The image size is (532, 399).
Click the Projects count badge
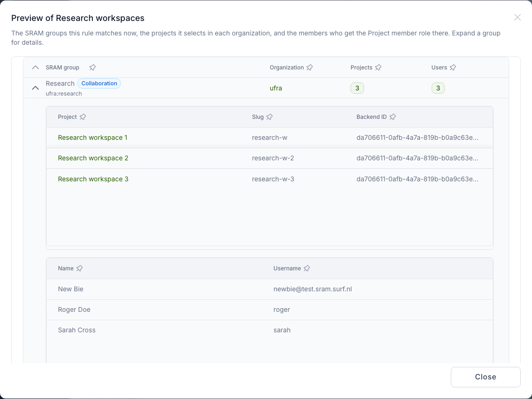click(357, 88)
